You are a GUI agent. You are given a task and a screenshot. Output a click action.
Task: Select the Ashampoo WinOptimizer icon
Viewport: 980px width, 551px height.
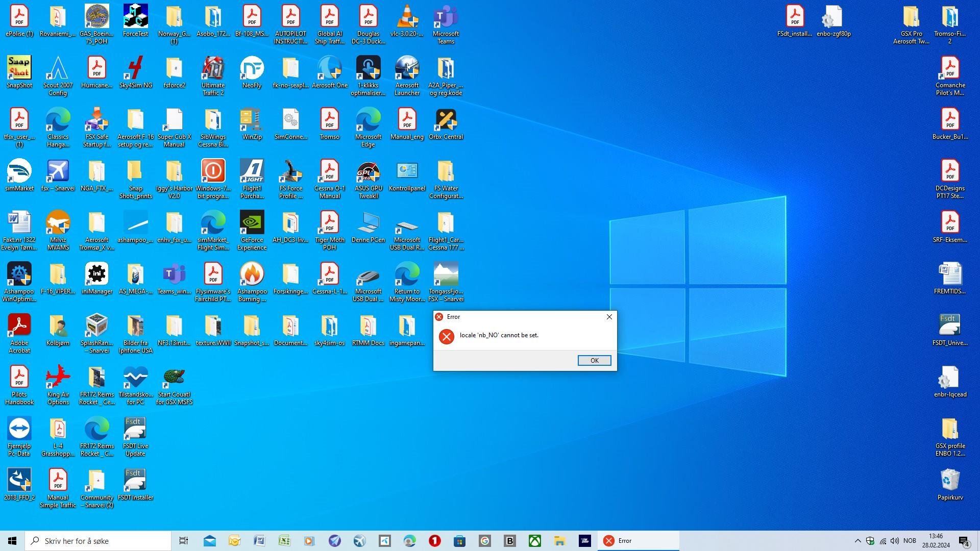19,282
